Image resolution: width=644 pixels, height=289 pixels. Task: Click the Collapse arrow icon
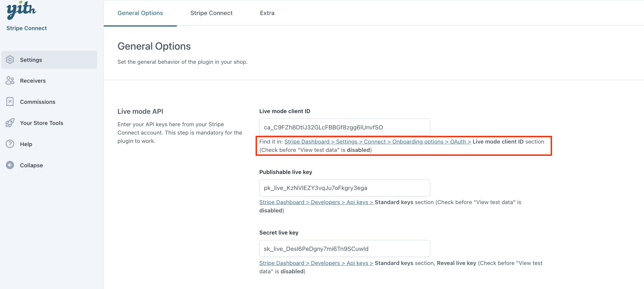[10, 165]
